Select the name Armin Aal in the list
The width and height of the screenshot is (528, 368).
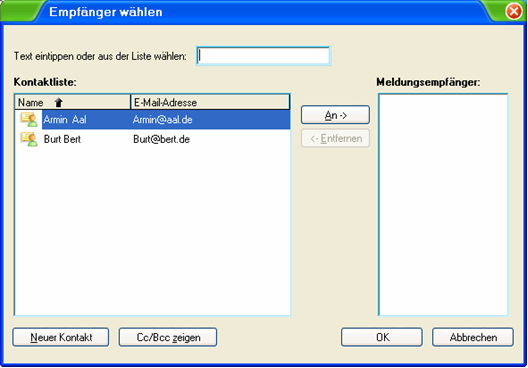point(65,120)
